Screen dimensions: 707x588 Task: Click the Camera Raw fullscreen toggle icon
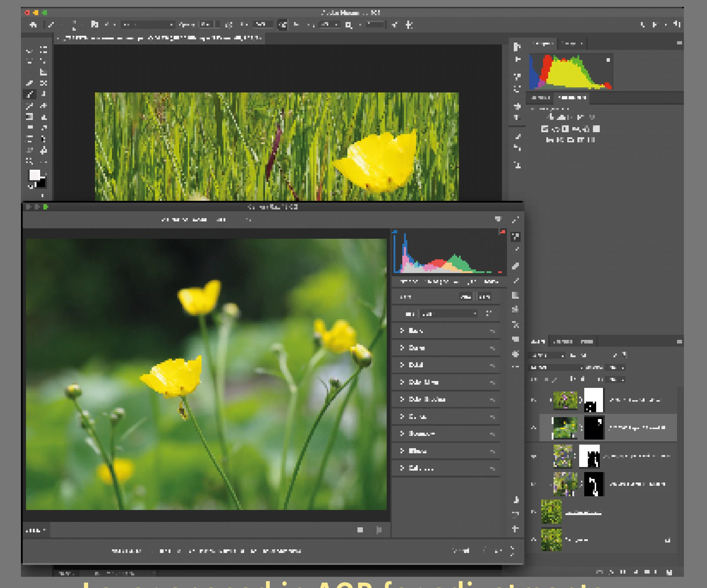tap(516, 219)
